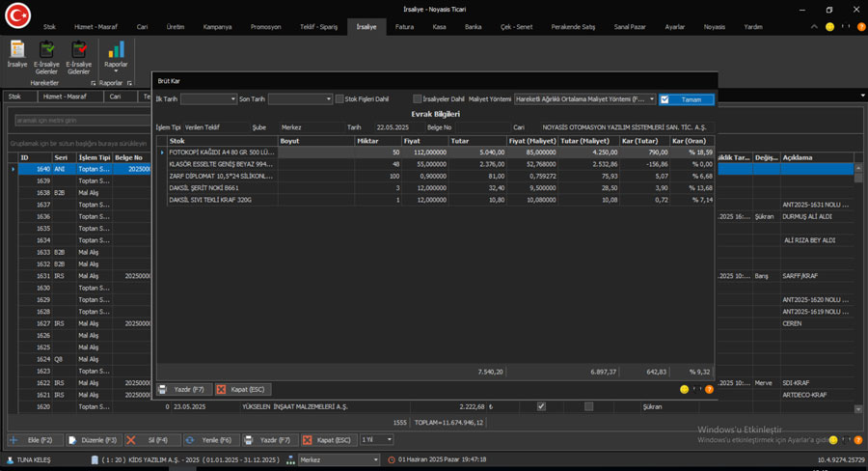Viewport: 868px width, 471px height.
Task: Click the Sil (F4) button
Action: (x=152, y=440)
